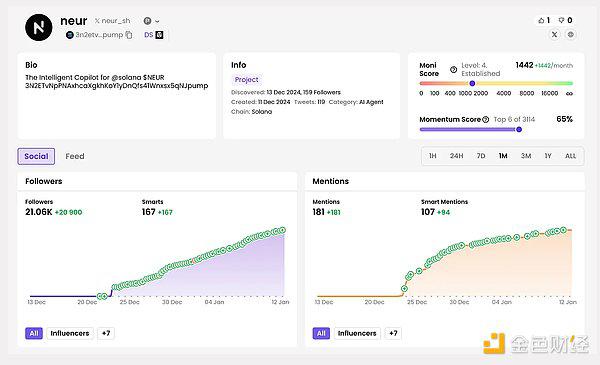
Task: Click the Moni Score slider handle
Action: point(472,83)
